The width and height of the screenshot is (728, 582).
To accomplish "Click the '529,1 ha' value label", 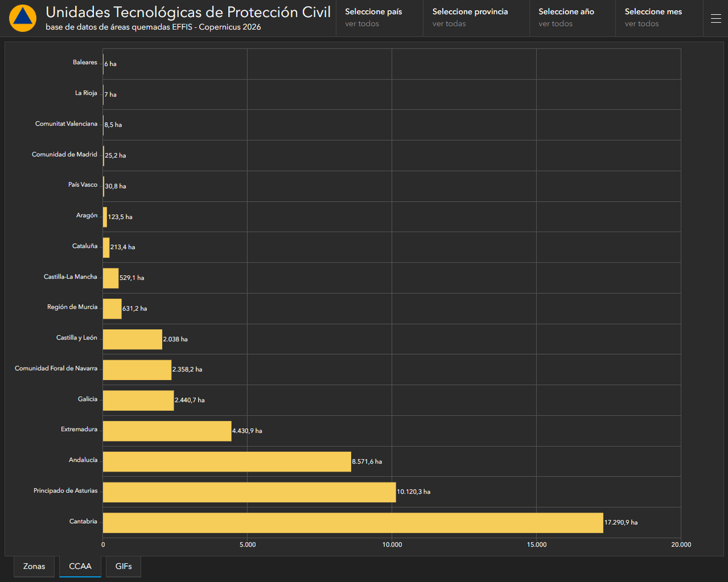I will click(x=132, y=278).
